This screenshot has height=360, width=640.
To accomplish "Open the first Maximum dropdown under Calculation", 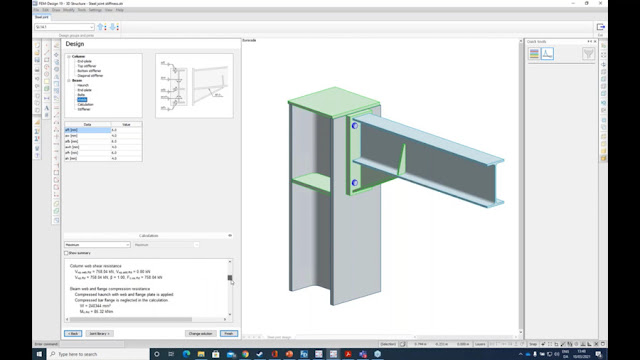I will [97, 244].
